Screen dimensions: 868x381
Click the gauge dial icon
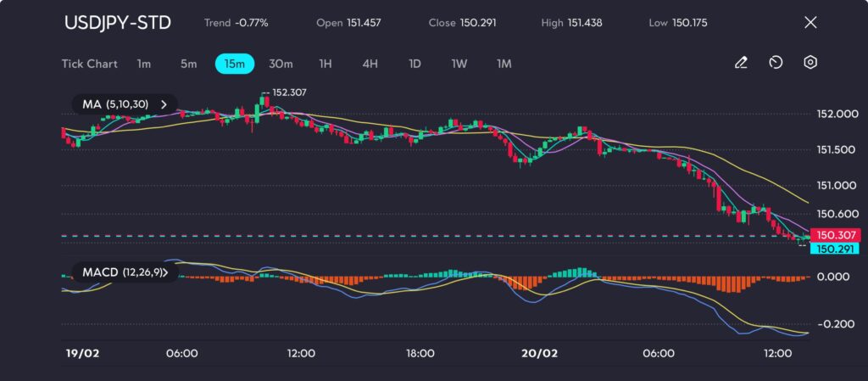click(x=776, y=63)
